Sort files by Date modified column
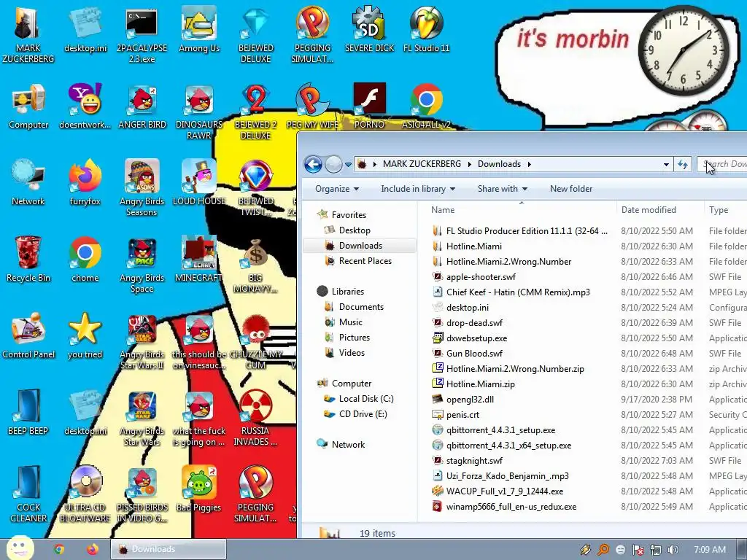This screenshot has width=747, height=560. coord(659,209)
